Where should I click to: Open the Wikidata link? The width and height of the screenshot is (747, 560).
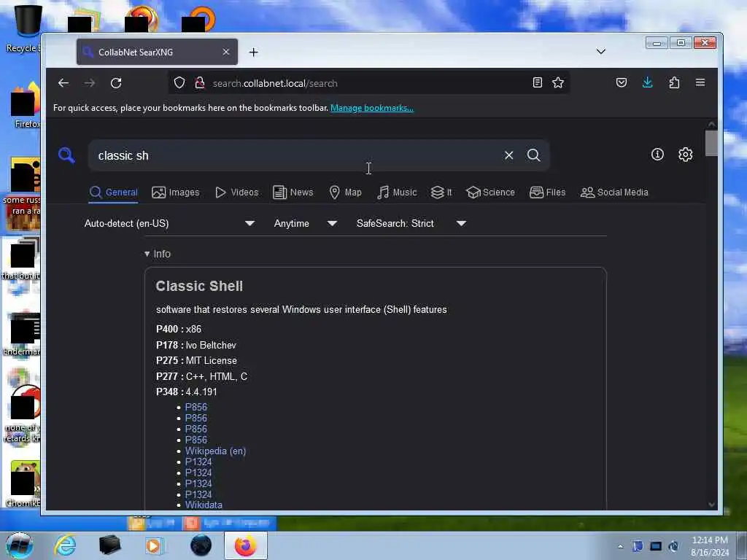tap(204, 505)
